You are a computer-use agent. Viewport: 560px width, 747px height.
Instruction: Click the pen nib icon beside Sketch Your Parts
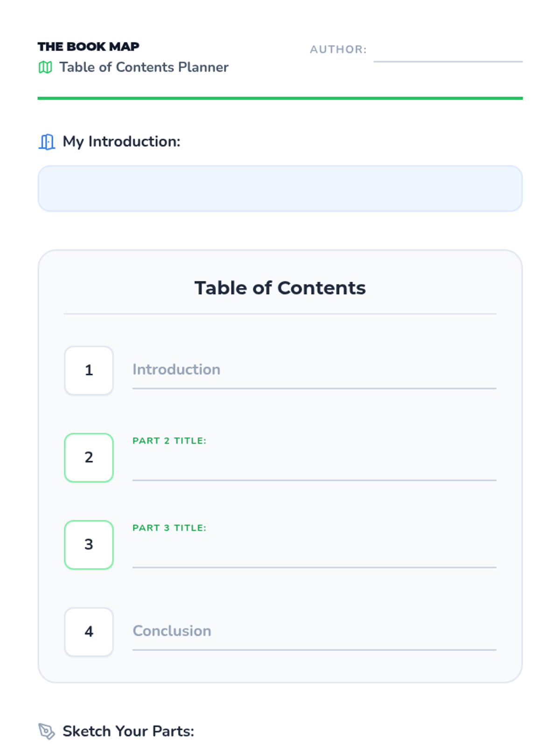pyautogui.click(x=47, y=731)
